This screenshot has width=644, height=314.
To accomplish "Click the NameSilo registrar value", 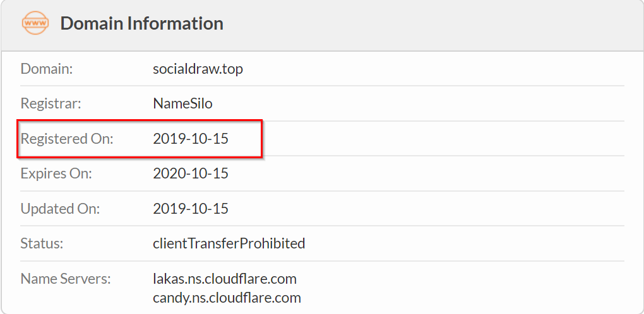I will [182, 103].
